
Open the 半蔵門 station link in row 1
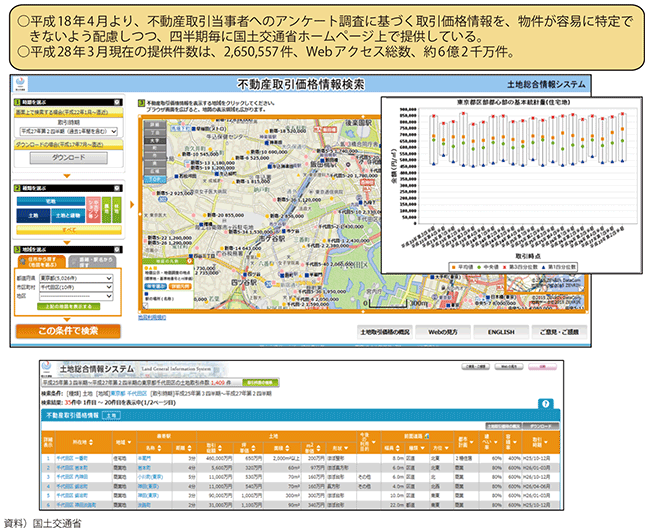144,459
